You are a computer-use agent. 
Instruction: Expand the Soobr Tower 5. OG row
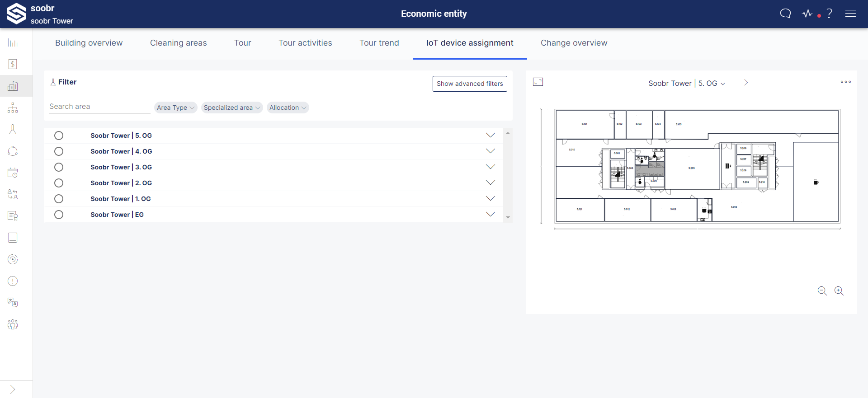(491, 135)
